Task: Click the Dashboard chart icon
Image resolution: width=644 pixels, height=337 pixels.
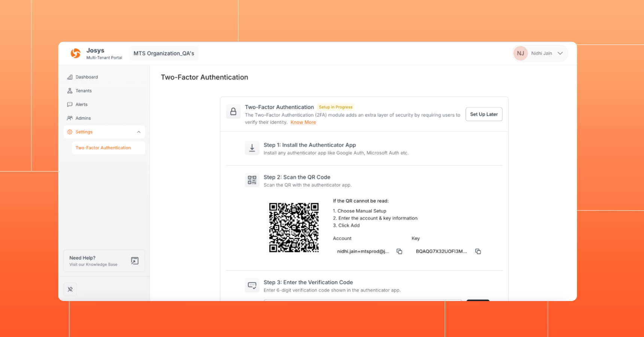Action: click(70, 77)
